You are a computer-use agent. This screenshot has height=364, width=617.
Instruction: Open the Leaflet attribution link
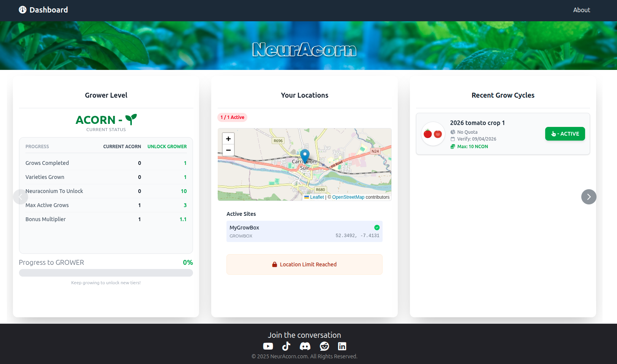(316, 197)
